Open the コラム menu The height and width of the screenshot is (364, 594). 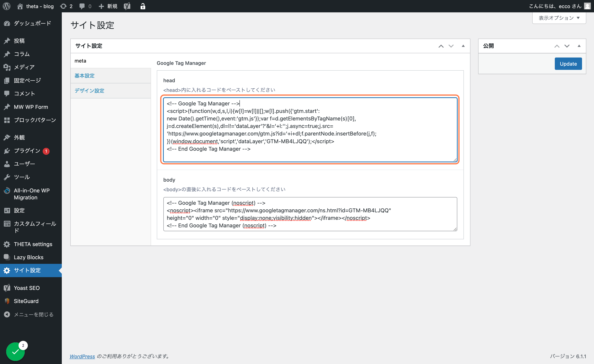click(31, 54)
